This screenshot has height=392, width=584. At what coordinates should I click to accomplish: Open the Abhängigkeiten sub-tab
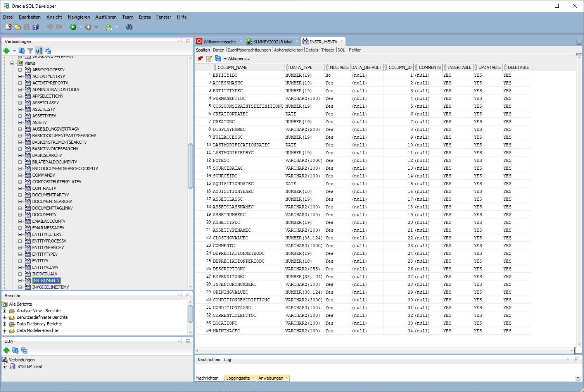click(x=288, y=50)
